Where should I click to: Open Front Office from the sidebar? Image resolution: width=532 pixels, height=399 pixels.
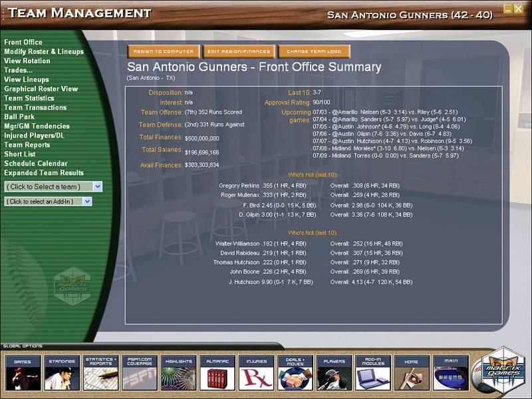pyautogui.click(x=23, y=41)
